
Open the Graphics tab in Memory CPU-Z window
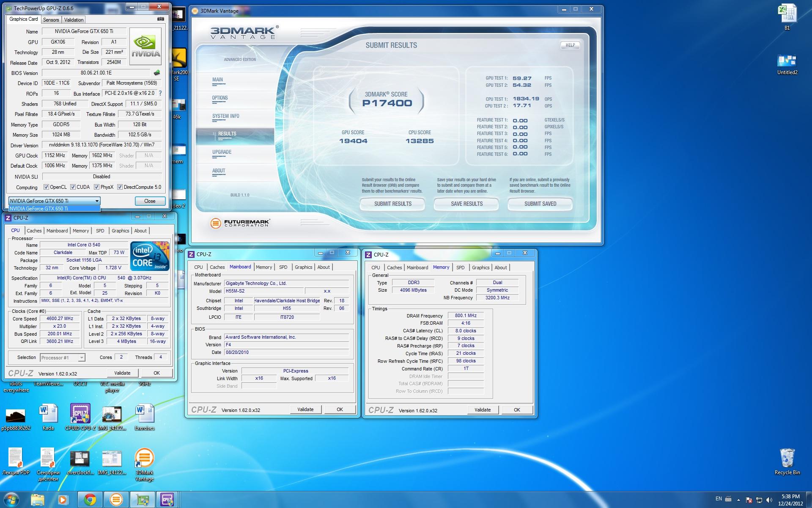[481, 268]
